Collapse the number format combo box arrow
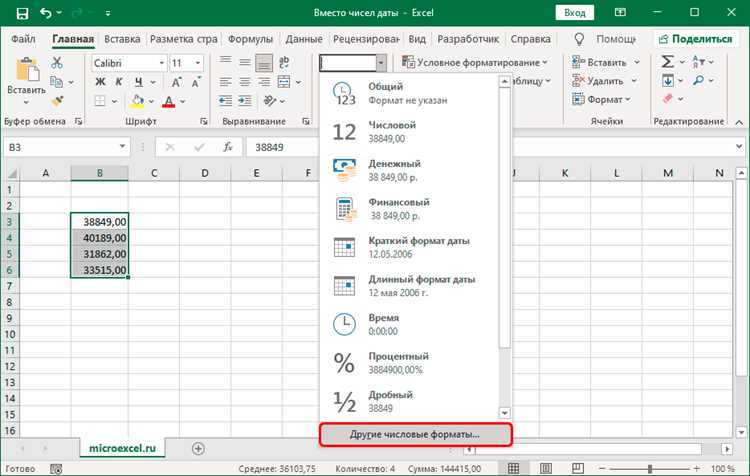This screenshot has height=476, width=750. [381, 63]
